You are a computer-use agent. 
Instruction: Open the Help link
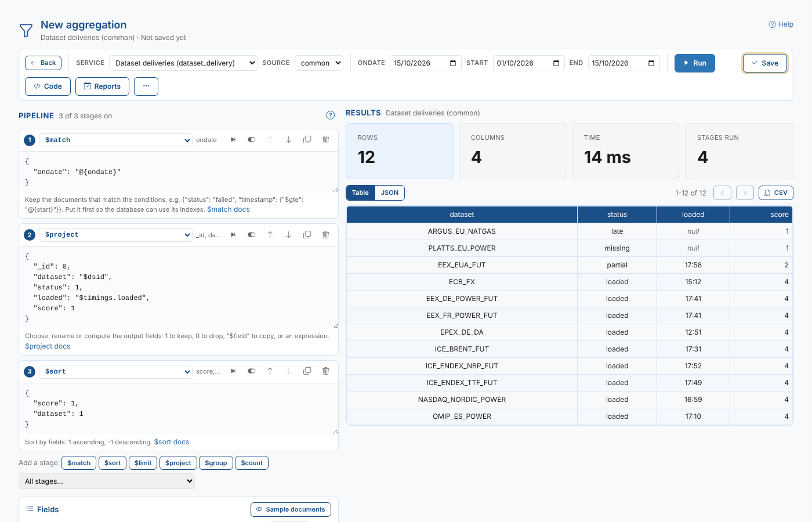[x=781, y=24]
